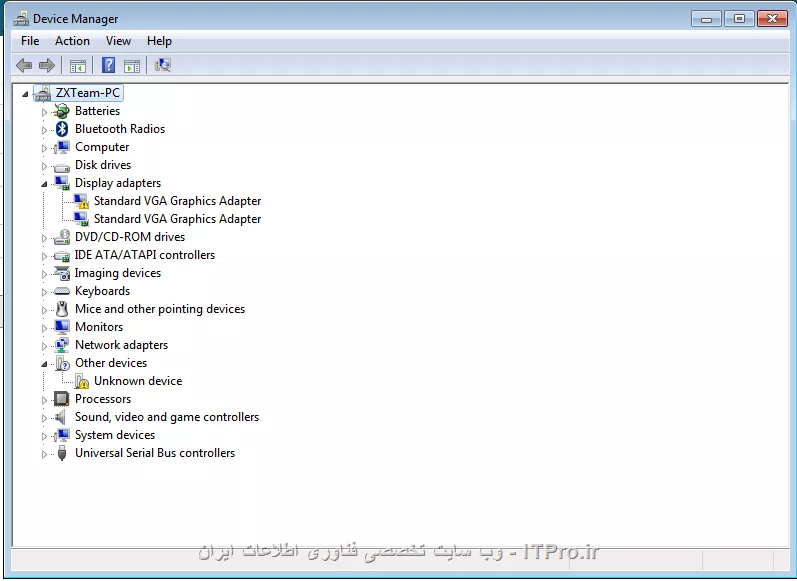Expand the Computer category arrow
Screen dimensions: 797x581
[x=44, y=148]
